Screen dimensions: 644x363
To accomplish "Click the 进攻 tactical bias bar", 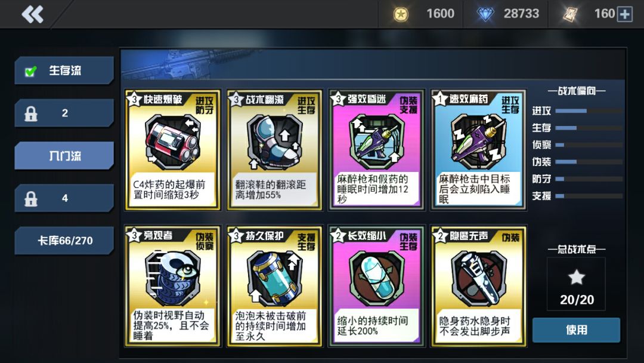I will tap(589, 111).
